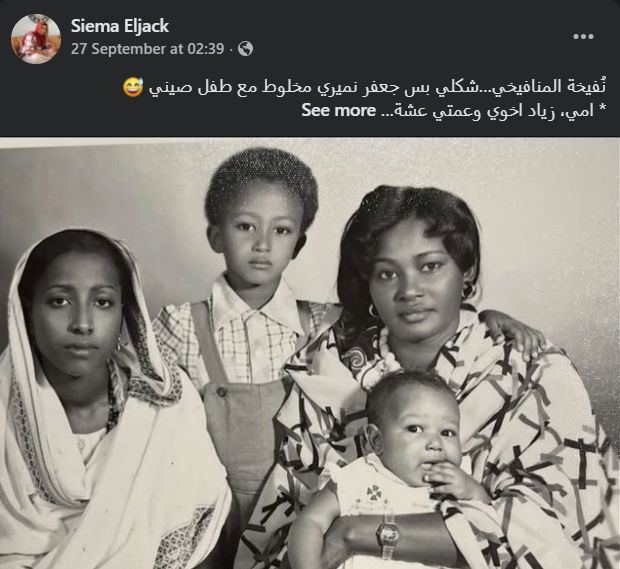The image size is (620, 569).
Task: Open the black-and-white family photo
Action: [x=310, y=353]
